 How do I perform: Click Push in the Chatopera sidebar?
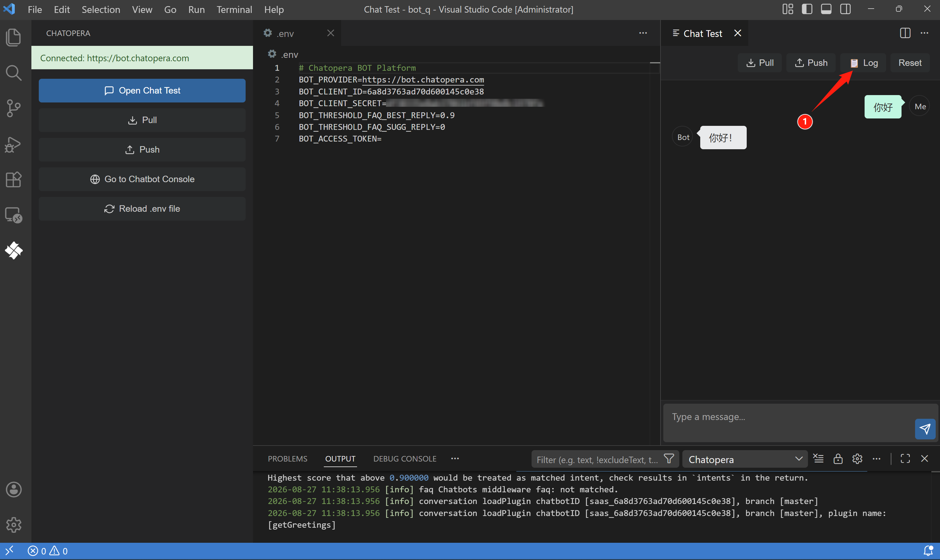142,150
